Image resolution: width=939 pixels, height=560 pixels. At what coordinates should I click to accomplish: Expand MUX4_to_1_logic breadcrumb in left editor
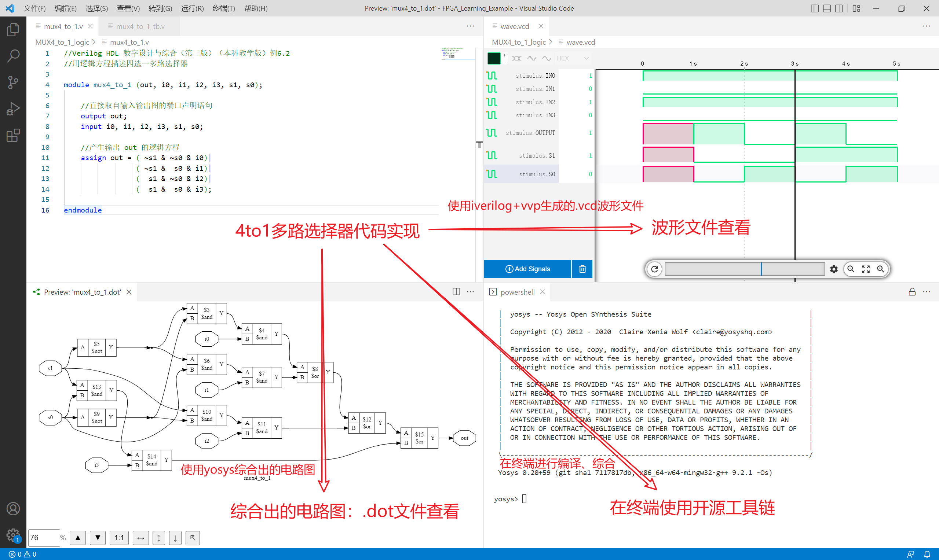(62, 42)
